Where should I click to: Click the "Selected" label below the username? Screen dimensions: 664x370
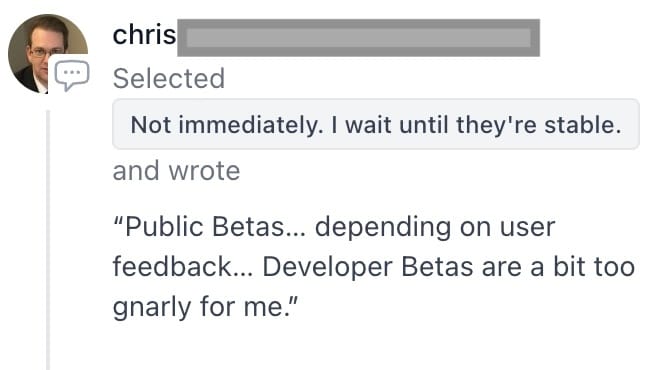pos(169,79)
